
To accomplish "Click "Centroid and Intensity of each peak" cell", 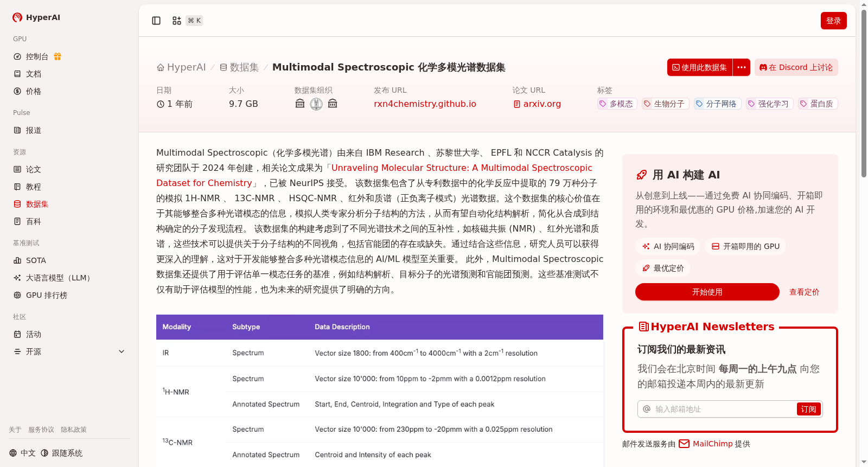I will click(373, 455).
